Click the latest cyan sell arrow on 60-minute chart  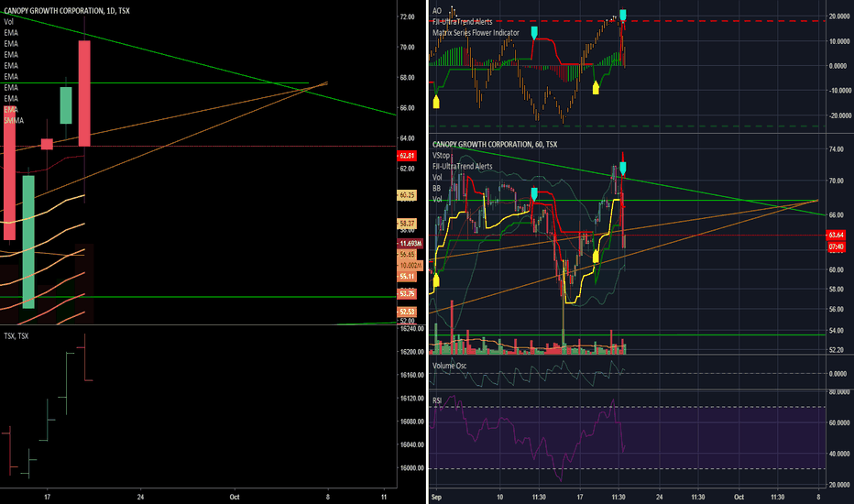tap(623, 169)
